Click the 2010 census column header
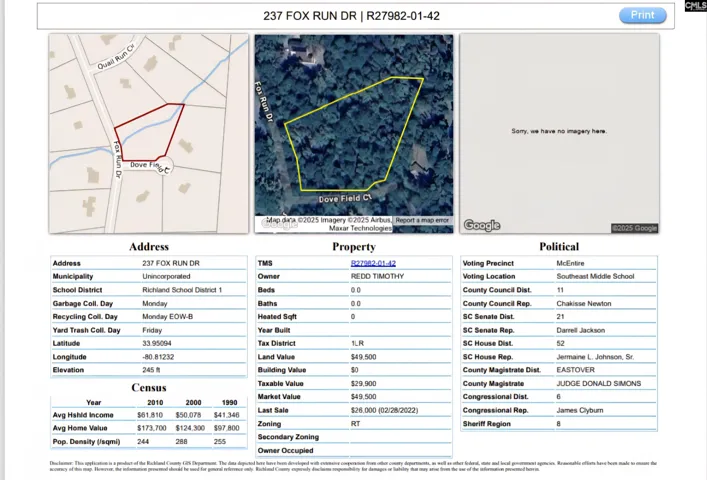The width and height of the screenshot is (707, 480). [155, 402]
